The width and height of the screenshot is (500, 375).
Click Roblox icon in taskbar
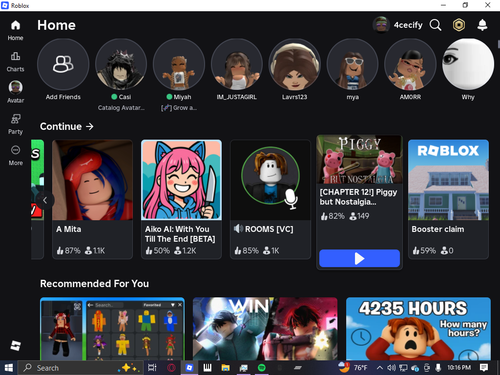point(189,368)
